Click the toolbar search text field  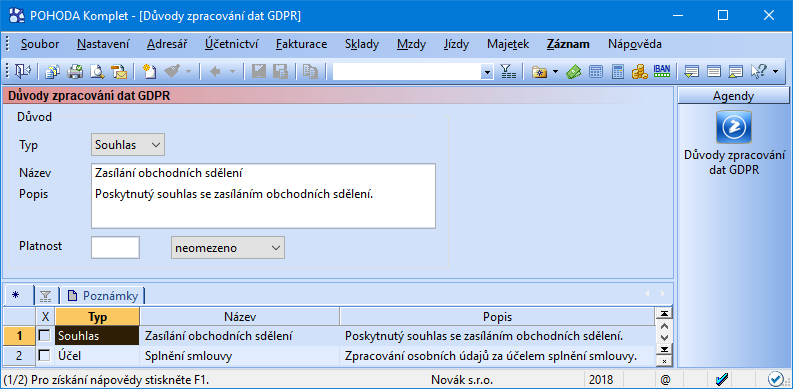click(x=407, y=72)
